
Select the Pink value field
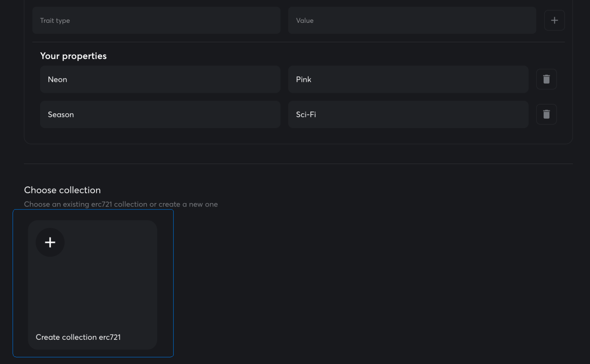(408, 79)
